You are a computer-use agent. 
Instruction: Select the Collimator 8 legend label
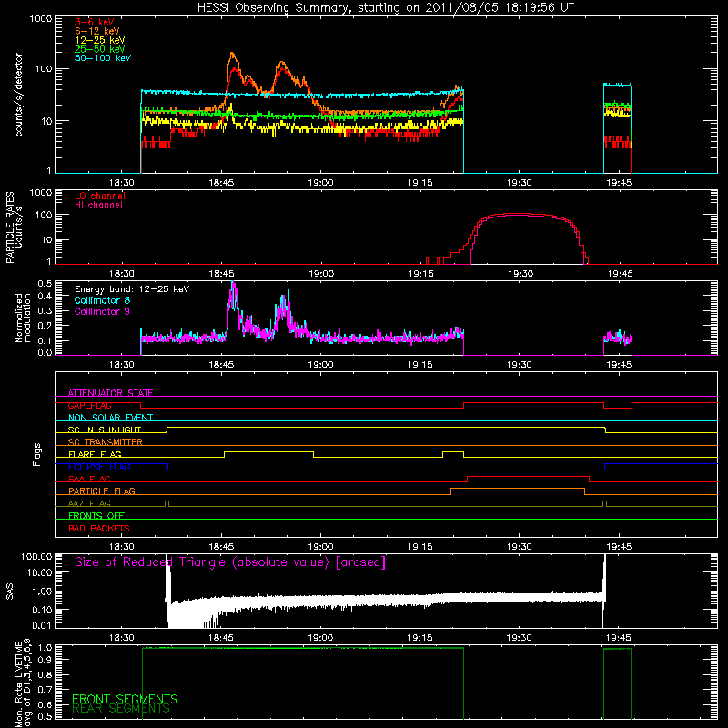(x=102, y=300)
